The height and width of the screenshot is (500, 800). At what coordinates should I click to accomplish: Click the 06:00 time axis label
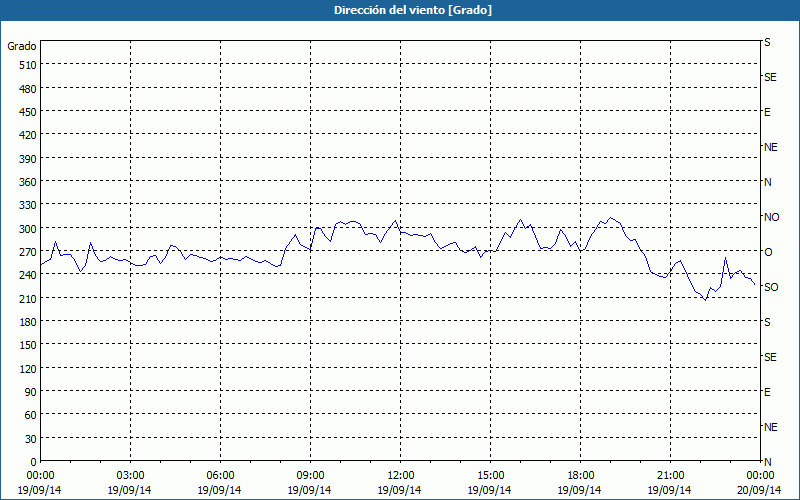pyautogui.click(x=220, y=476)
